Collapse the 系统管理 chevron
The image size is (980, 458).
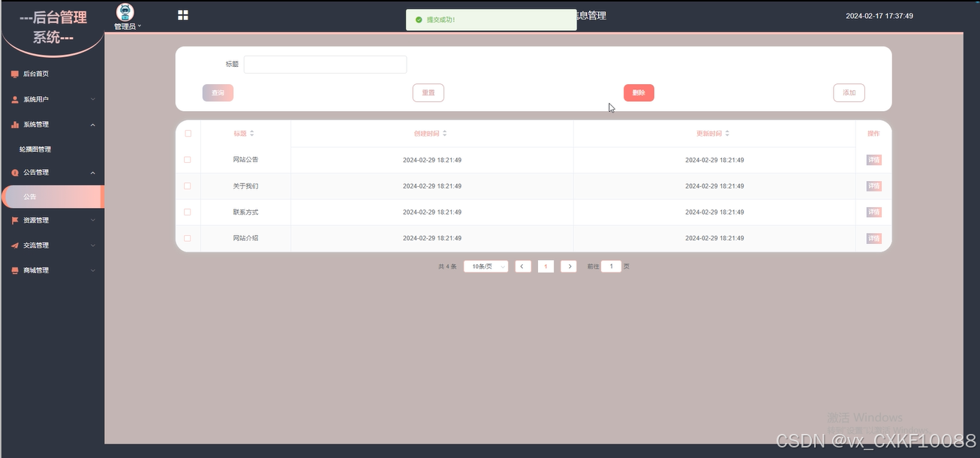93,125
